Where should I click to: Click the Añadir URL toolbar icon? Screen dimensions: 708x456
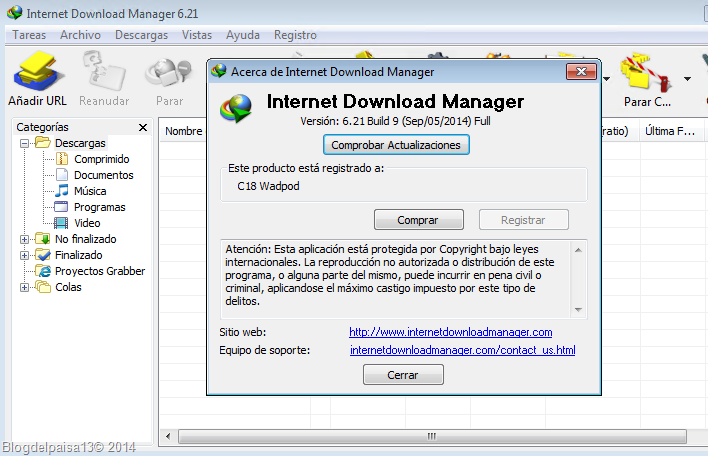tap(37, 71)
